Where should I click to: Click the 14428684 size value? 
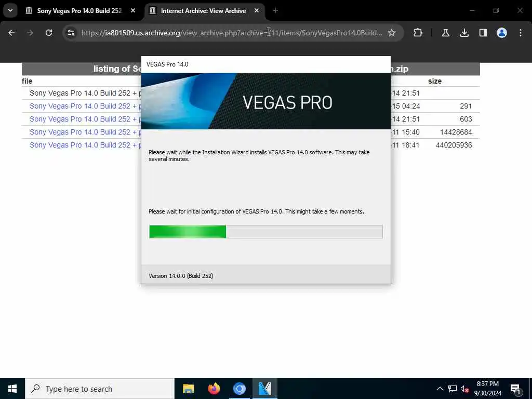click(x=456, y=132)
